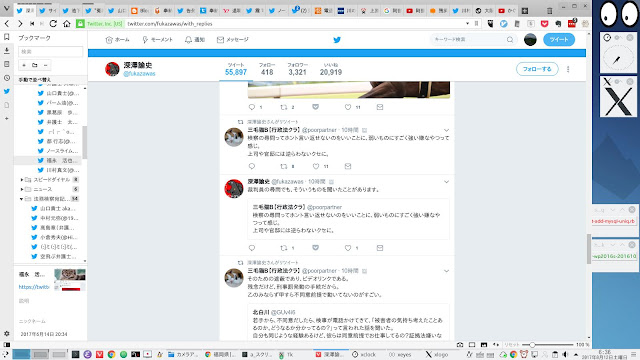Add a new web panel
Screen dimensions: 640x360
(7, 118)
